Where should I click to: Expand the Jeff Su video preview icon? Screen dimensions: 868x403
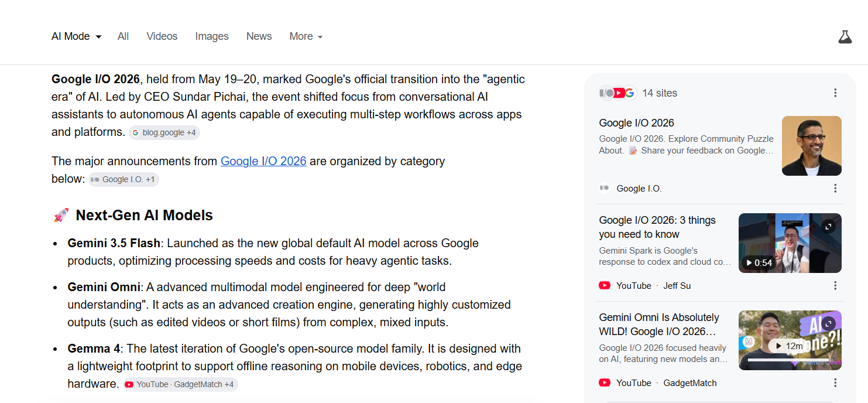(828, 226)
